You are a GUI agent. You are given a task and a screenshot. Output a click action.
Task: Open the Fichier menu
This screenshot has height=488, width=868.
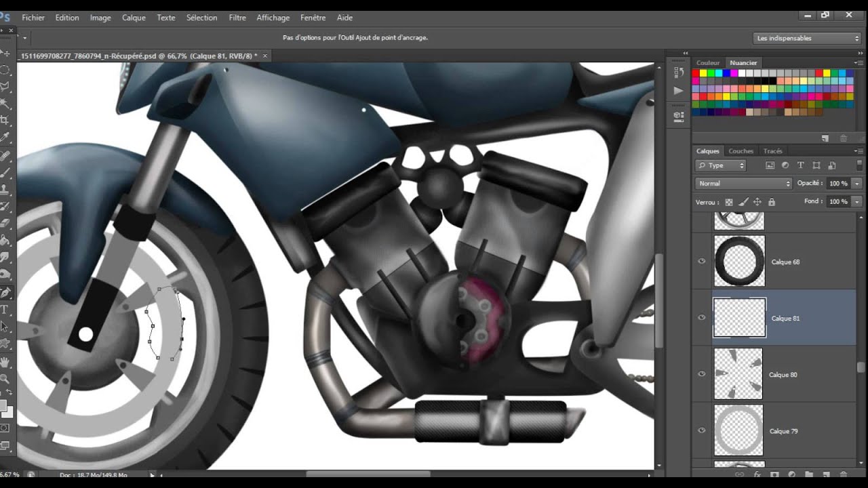[x=33, y=18]
